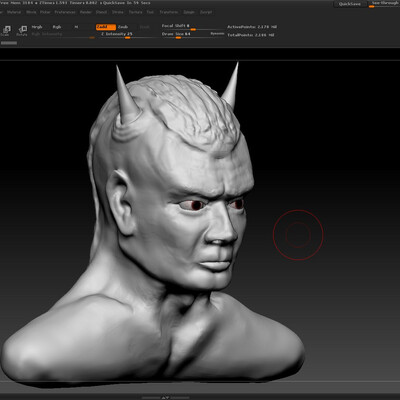The height and width of the screenshot is (400, 400).
Task: Open the Movie menu
Action: coord(31,12)
